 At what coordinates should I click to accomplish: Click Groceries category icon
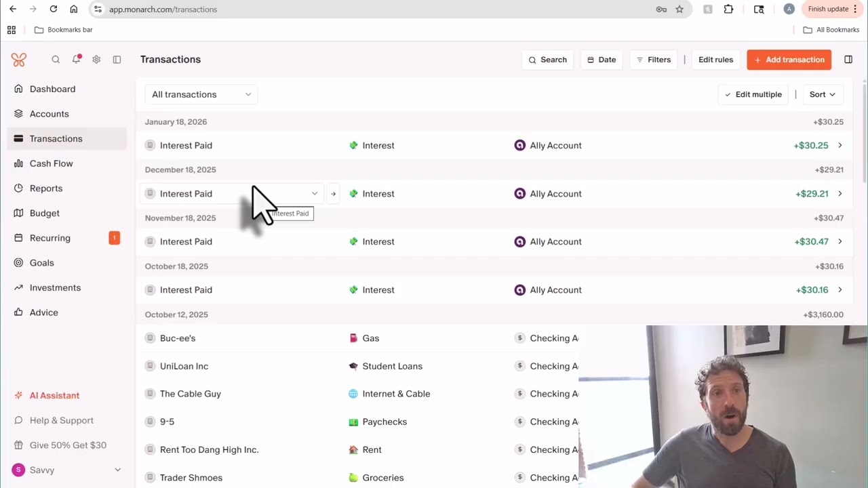click(x=353, y=478)
